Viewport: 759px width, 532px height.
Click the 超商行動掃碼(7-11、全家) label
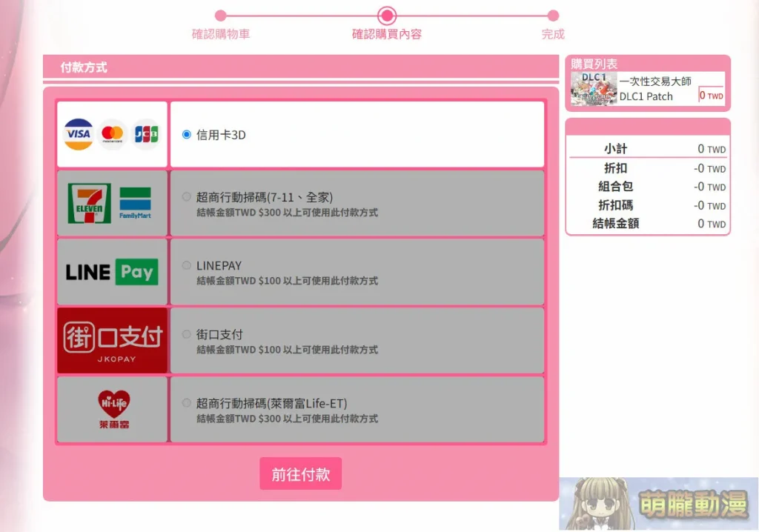[x=265, y=197]
